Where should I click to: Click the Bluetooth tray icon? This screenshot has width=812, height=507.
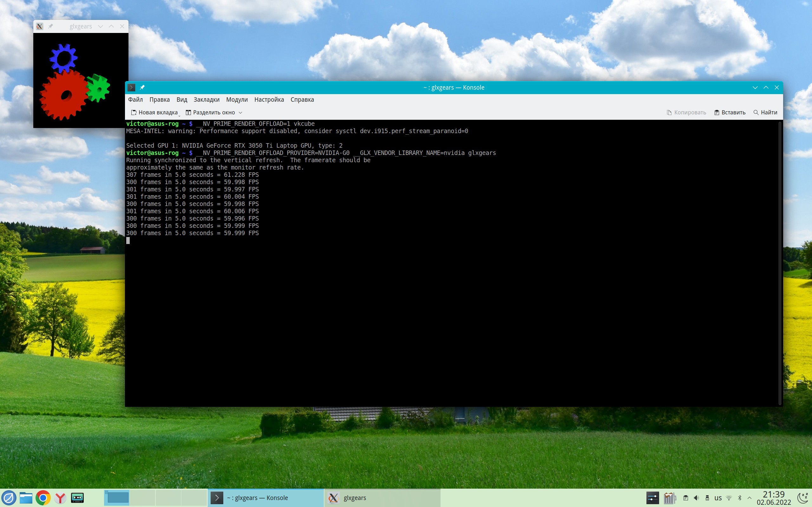coord(740,497)
